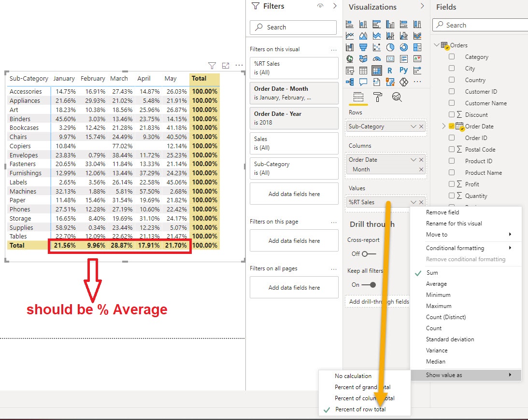The image size is (528, 420).
Task: Select the Ribbon chart visualization
Action: [x=417, y=36]
